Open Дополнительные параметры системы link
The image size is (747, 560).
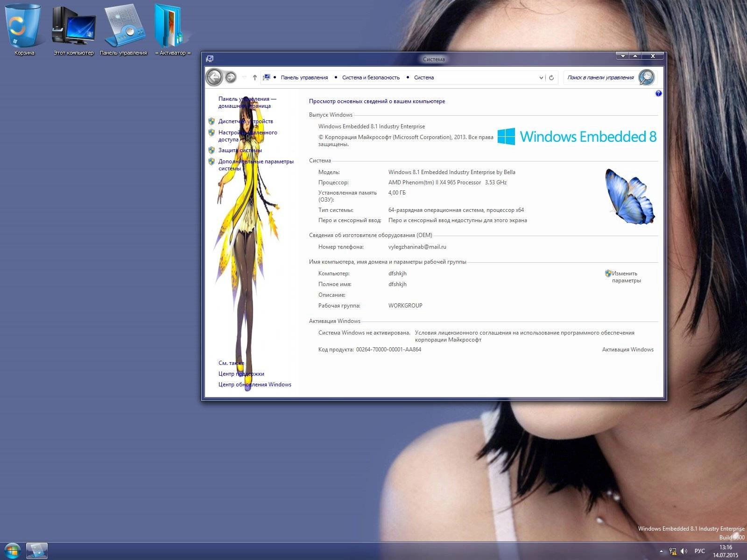pyautogui.click(x=256, y=165)
